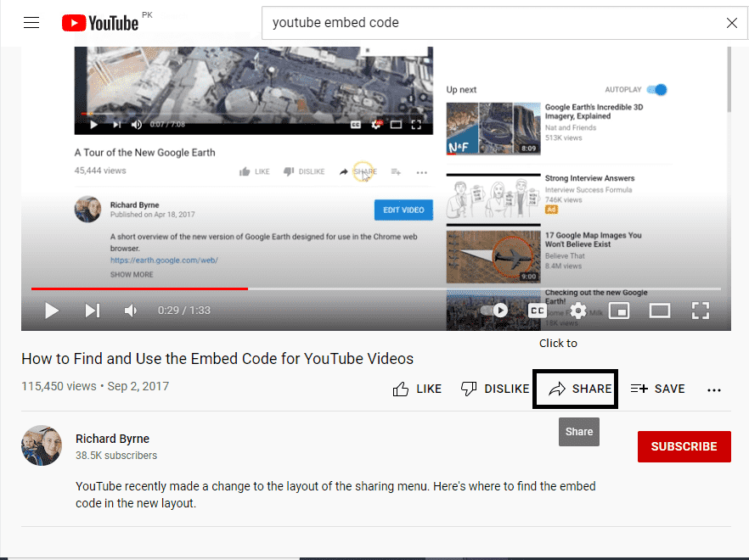Open the hamburger guide menu

[x=31, y=23]
